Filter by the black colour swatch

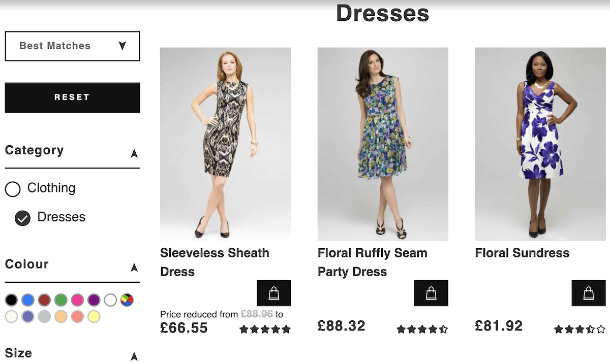[12, 300]
